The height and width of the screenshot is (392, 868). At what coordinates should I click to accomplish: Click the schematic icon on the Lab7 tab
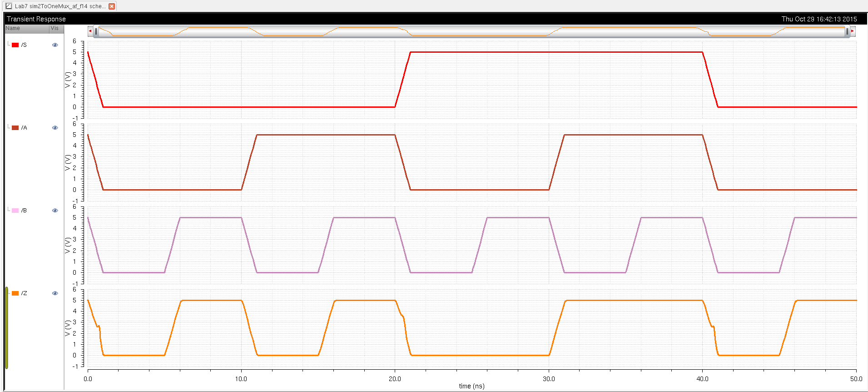[x=9, y=6]
